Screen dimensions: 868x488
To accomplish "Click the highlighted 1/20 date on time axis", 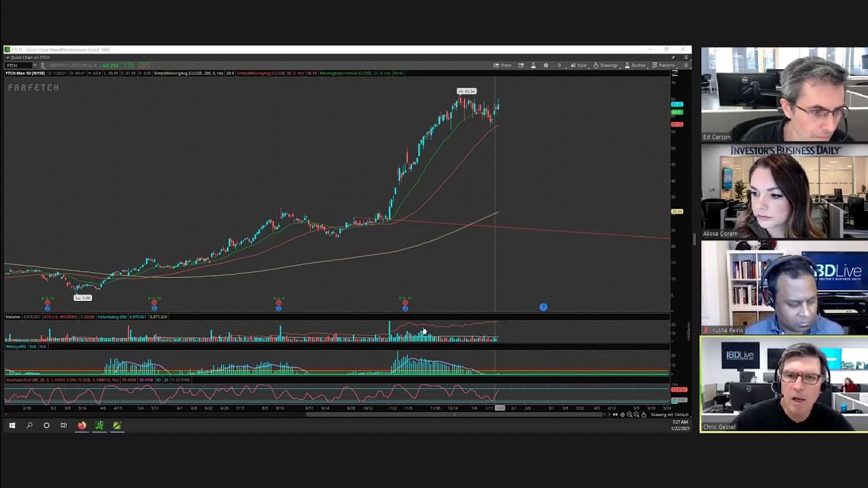I will tap(500, 408).
